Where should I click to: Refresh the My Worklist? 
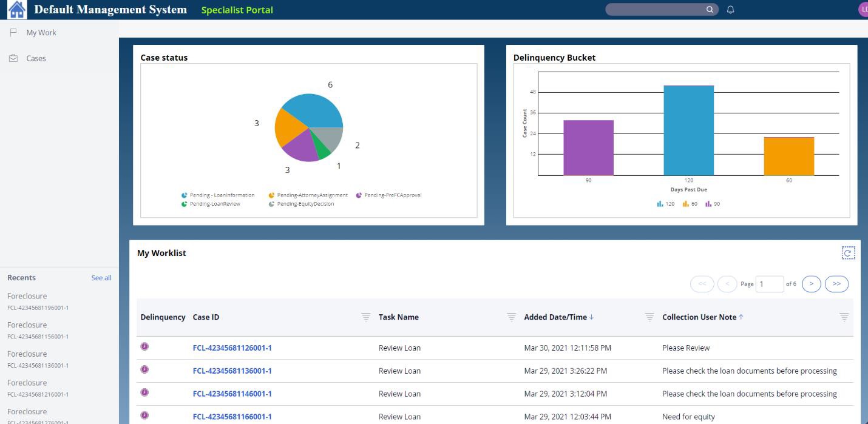[848, 254]
